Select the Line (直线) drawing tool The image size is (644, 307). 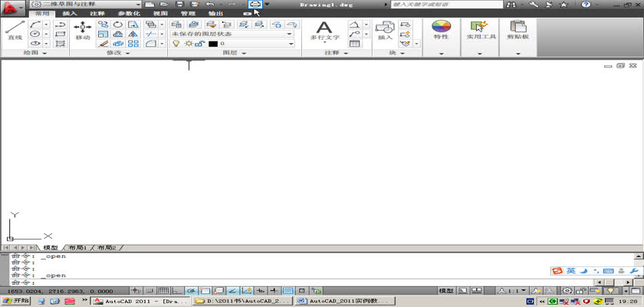coord(14,31)
